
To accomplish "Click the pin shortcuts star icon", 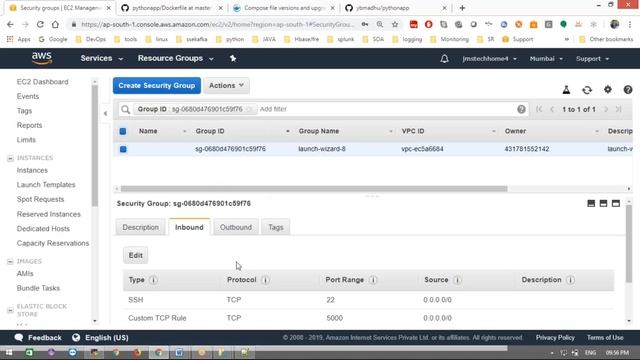I will point(233,58).
